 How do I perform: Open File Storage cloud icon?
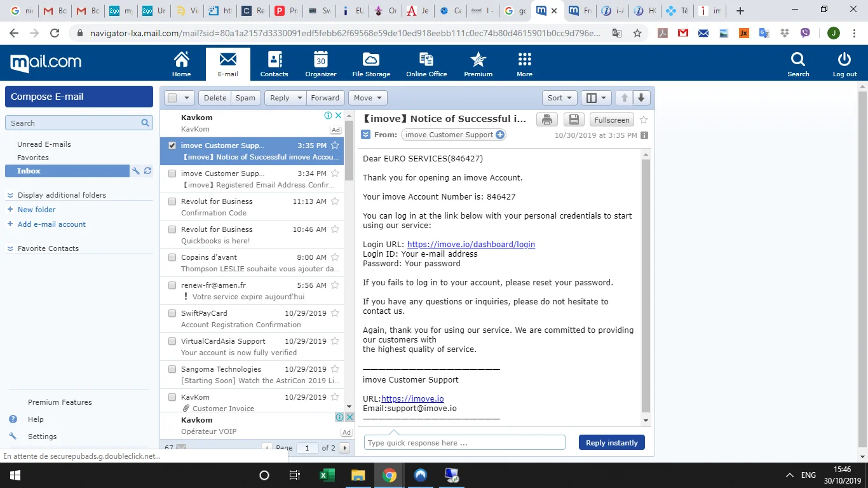(x=371, y=64)
